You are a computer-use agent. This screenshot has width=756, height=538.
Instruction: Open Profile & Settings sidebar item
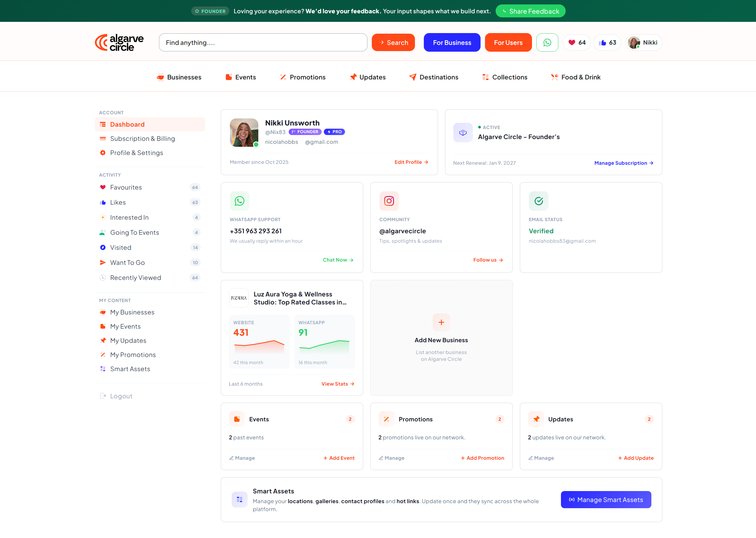(x=150, y=153)
